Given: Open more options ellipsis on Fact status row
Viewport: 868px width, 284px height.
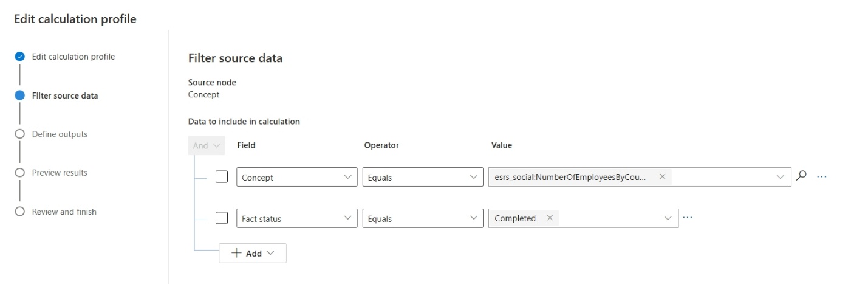Looking at the screenshot, I should [x=688, y=218].
